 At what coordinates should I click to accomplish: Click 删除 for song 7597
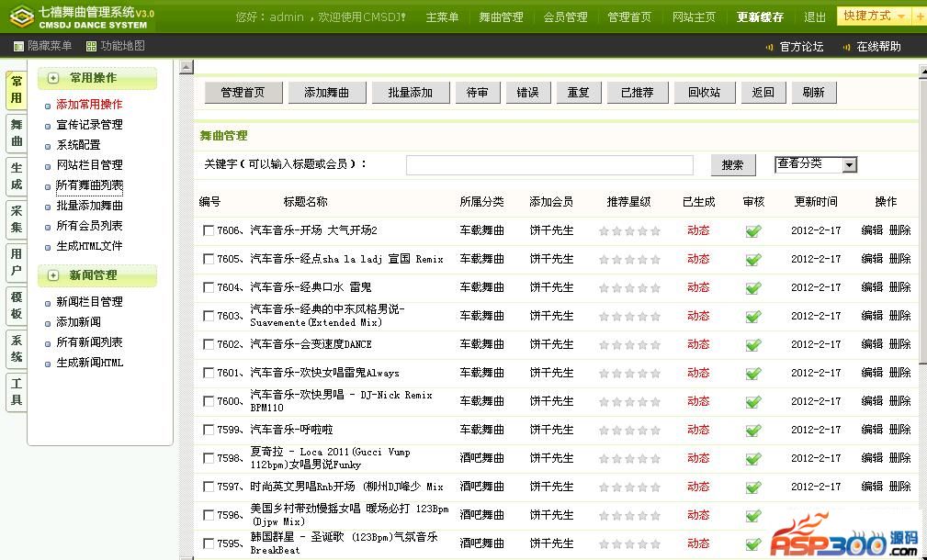899,487
